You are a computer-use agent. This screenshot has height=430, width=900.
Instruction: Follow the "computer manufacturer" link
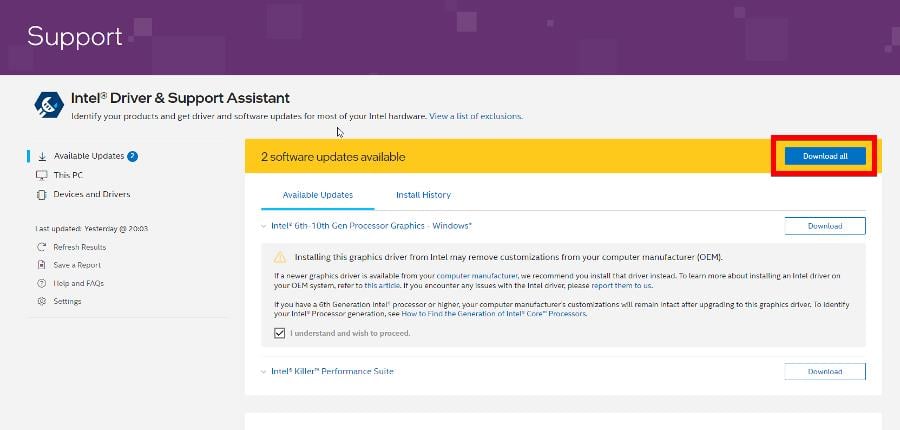(x=477, y=275)
